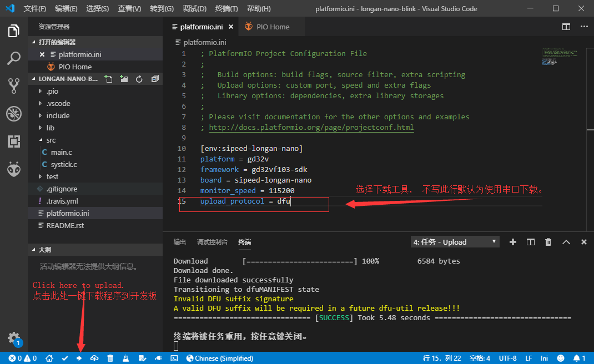Click PlatformIO Build checkmark in status bar

(x=65, y=358)
